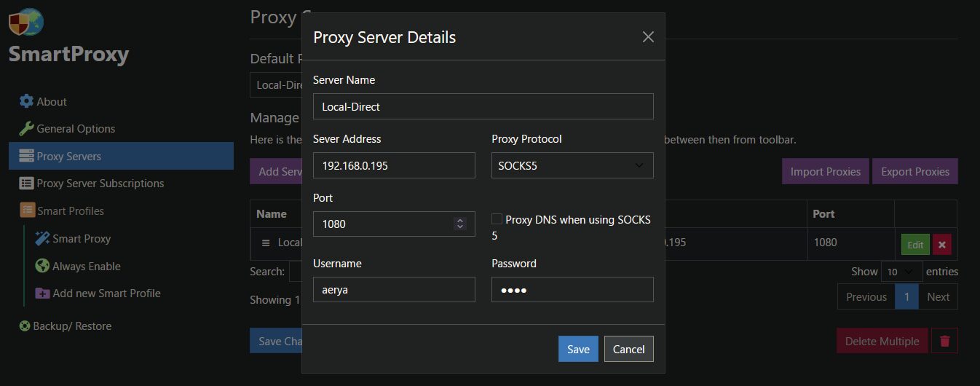Image resolution: width=980 pixels, height=386 pixels.
Task: Click the Add Server button
Action: 277,171
